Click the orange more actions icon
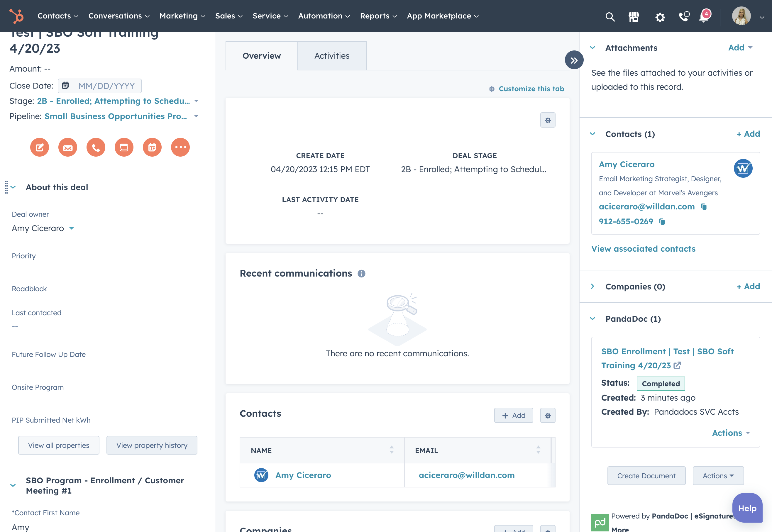The image size is (772, 532). (x=180, y=147)
